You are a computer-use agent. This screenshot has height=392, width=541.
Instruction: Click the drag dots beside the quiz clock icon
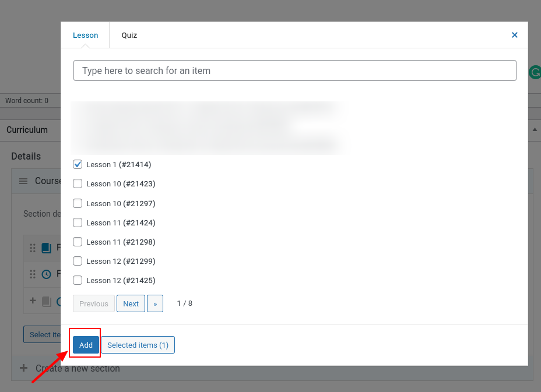click(33, 274)
